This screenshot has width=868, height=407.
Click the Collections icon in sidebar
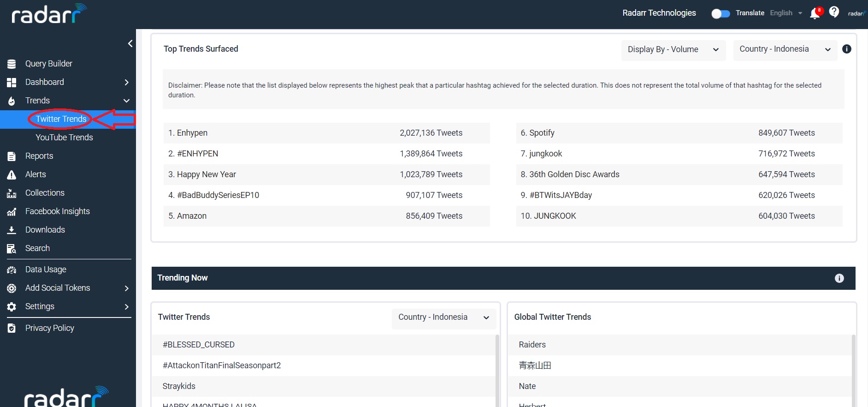click(x=12, y=193)
